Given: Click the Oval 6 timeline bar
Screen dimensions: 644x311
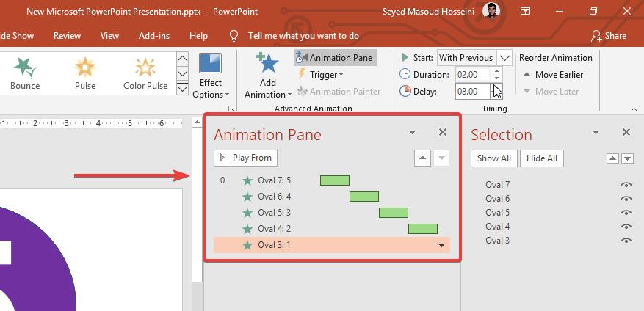Looking at the screenshot, I should point(364,197).
